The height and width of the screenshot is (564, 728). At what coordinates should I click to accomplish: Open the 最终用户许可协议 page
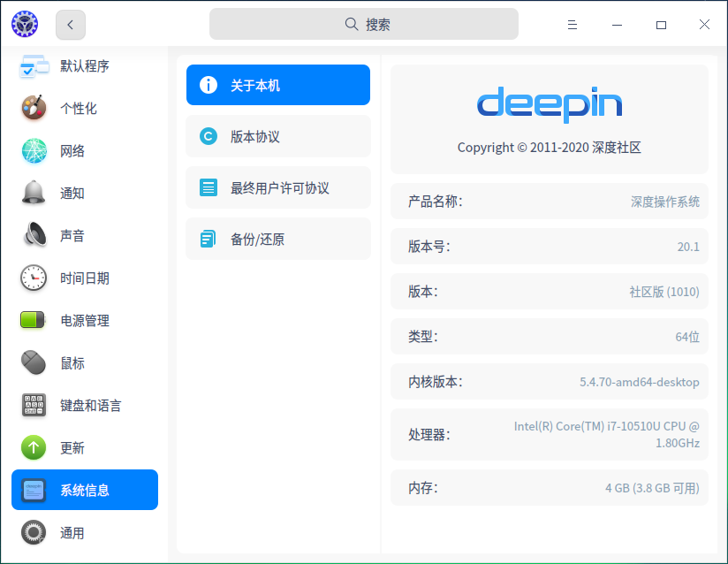pyautogui.click(x=278, y=187)
